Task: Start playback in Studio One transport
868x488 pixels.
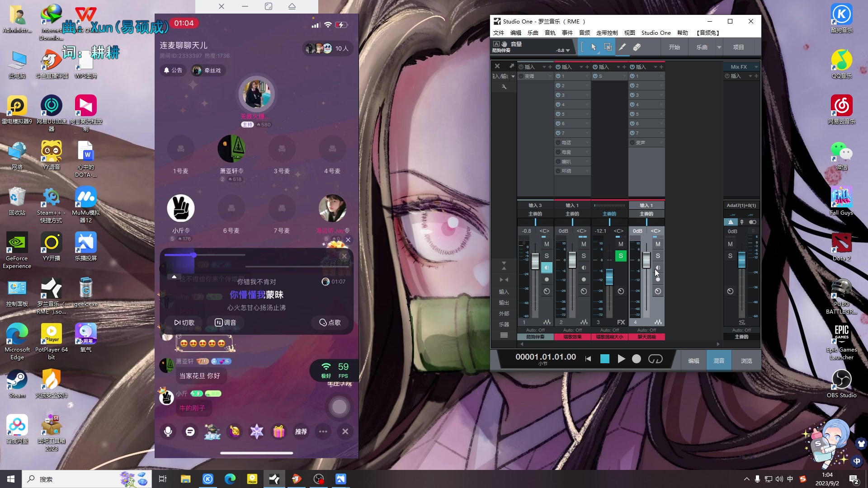Action: point(621,359)
